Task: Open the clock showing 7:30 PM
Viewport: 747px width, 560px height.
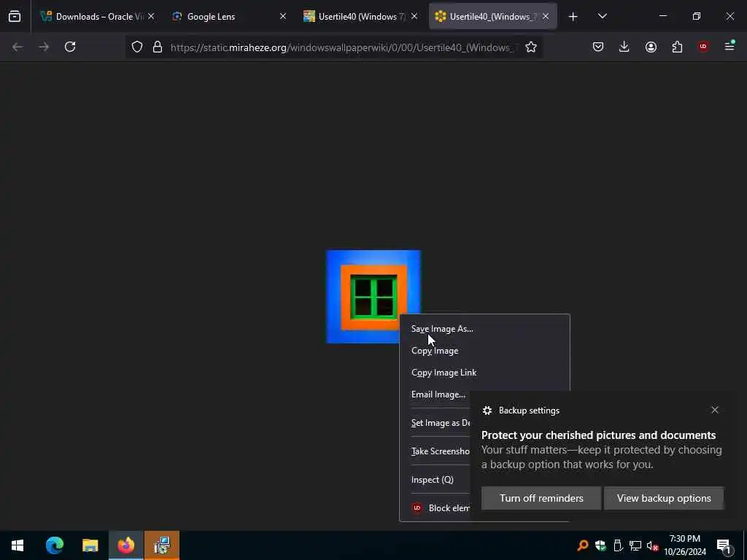Action: (684, 545)
